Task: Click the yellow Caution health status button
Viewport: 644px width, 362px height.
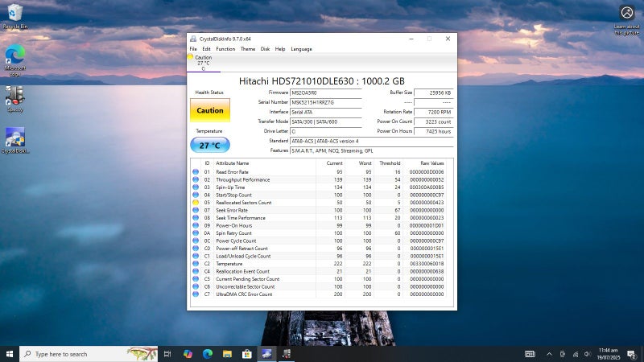Action: coord(210,110)
